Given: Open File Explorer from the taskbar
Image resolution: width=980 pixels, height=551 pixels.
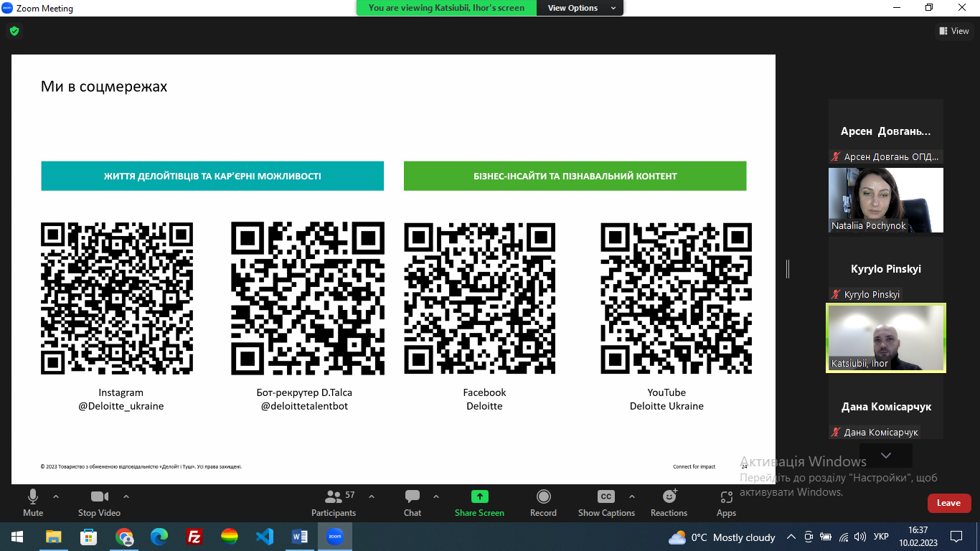Looking at the screenshot, I should tap(53, 537).
